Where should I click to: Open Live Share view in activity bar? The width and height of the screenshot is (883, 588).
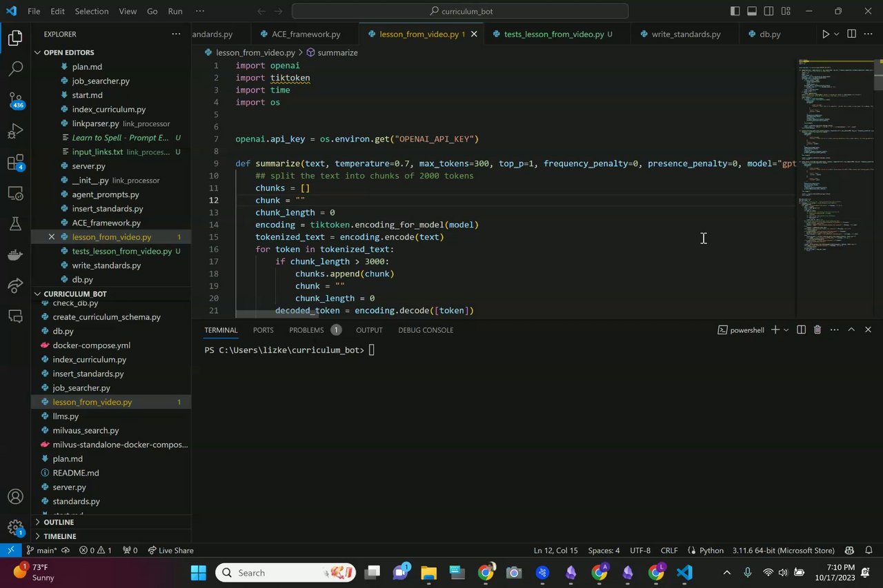tap(15, 285)
